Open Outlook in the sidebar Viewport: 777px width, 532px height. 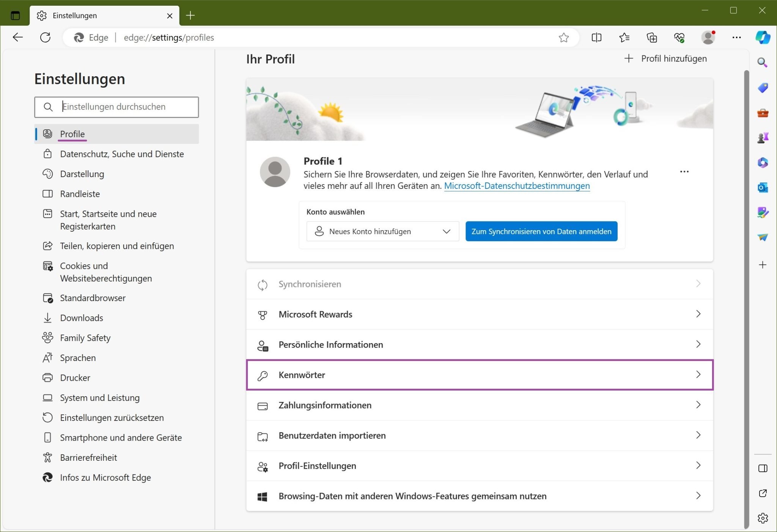click(x=763, y=187)
